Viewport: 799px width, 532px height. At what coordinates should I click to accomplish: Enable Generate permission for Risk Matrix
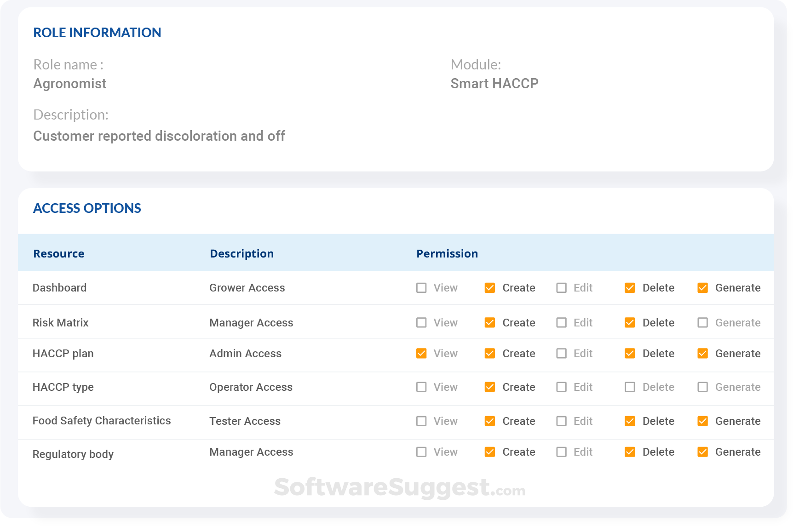[702, 322]
